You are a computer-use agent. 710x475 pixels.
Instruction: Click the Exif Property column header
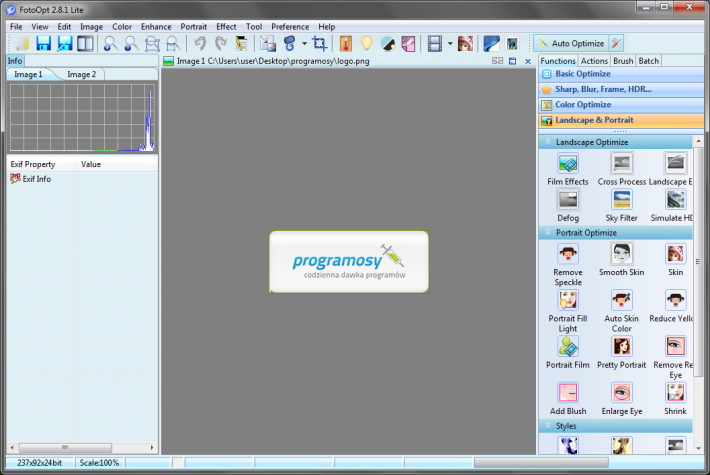[x=42, y=164]
